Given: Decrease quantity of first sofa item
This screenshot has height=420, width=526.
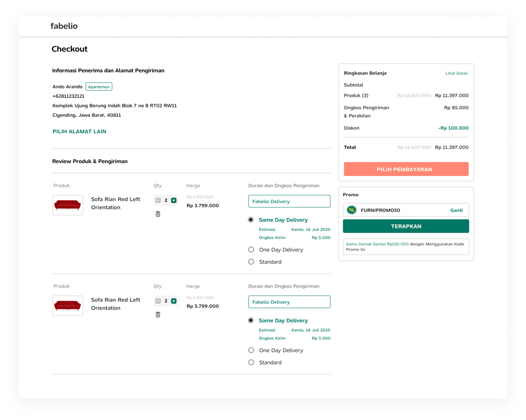Looking at the screenshot, I should [158, 200].
